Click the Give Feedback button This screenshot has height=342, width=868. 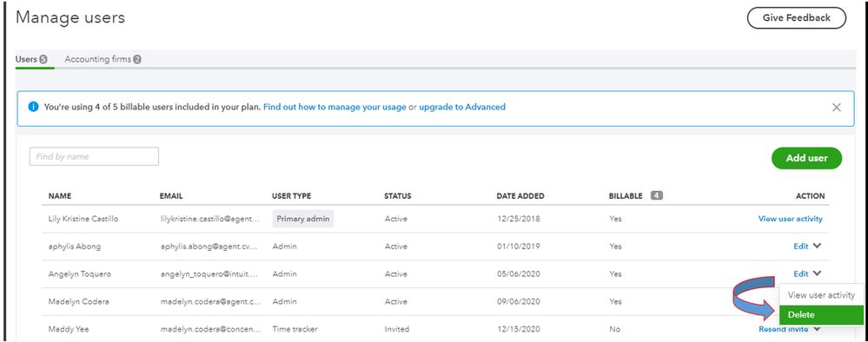(797, 17)
